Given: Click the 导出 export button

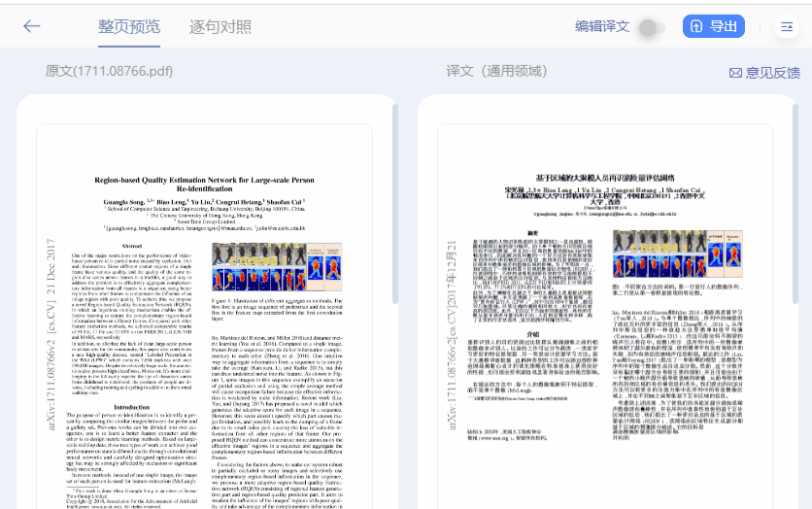Looking at the screenshot, I should [x=714, y=26].
